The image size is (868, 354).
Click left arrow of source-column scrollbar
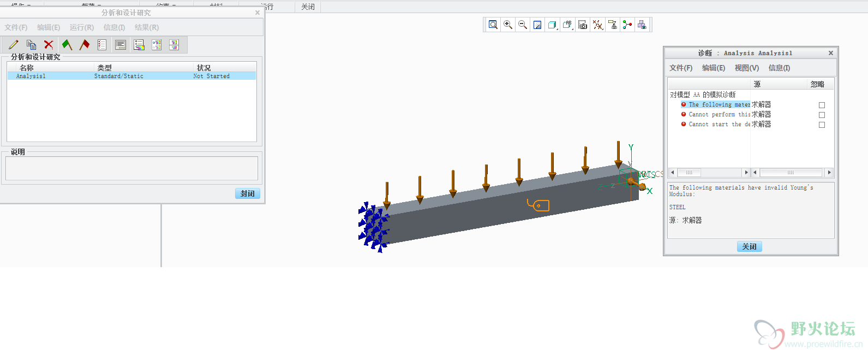(x=755, y=172)
